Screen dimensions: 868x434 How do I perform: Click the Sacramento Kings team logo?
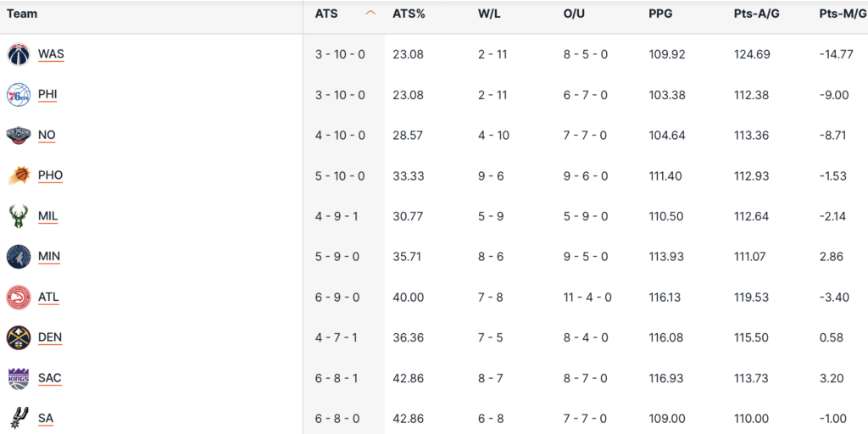tap(19, 378)
